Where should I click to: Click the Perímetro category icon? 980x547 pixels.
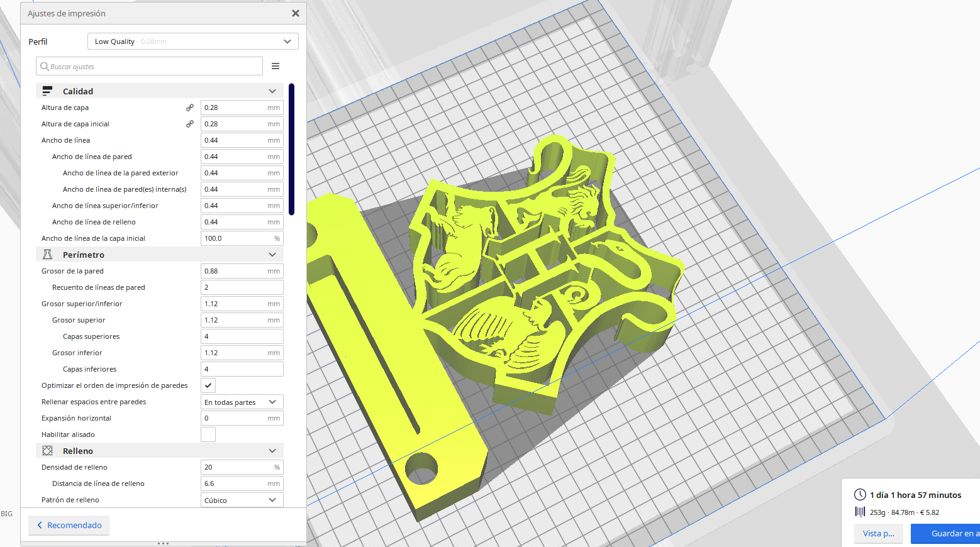pyautogui.click(x=47, y=255)
